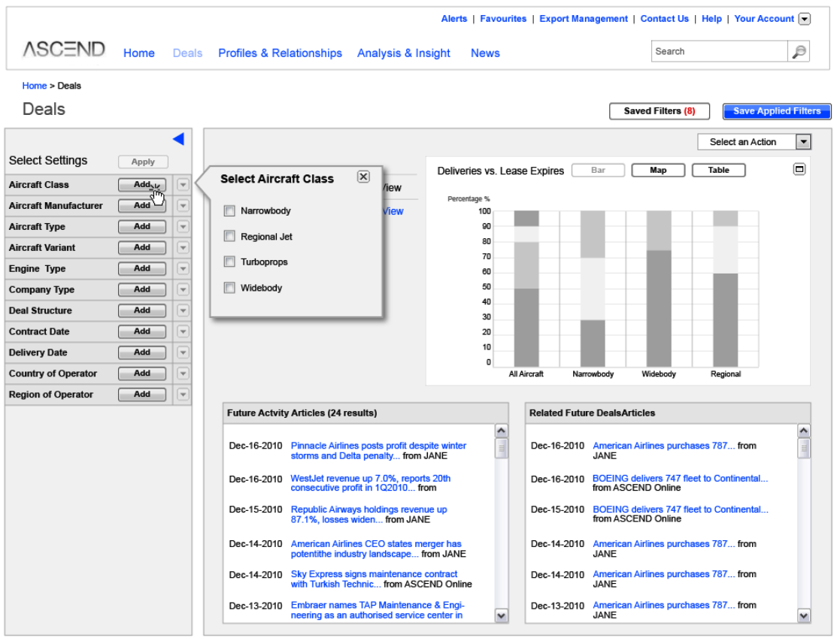Check the Turboprops checkbox
Image resolution: width=834 pixels, height=644 pixels.
tap(229, 262)
